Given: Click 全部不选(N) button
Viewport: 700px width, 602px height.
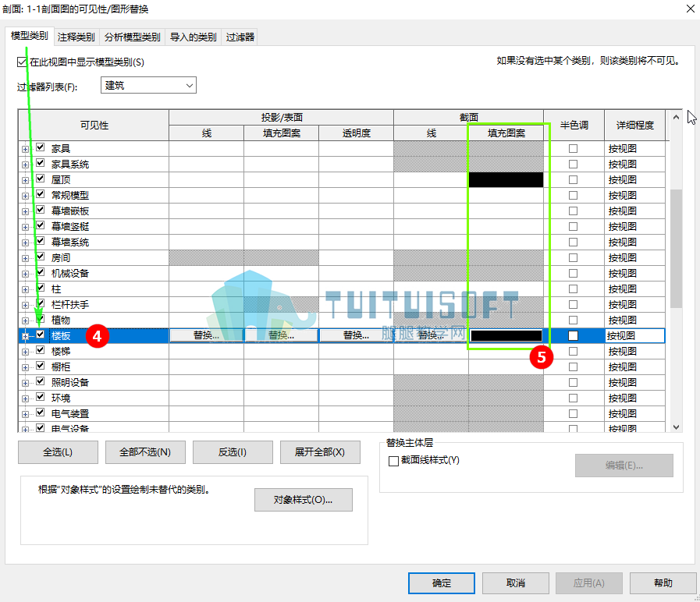Looking at the screenshot, I should coord(145,452).
